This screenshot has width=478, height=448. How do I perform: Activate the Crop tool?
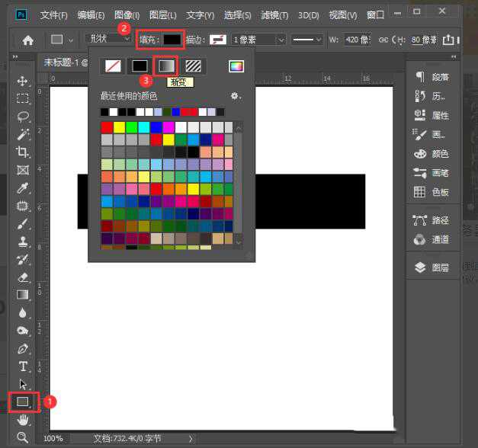click(23, 152)
